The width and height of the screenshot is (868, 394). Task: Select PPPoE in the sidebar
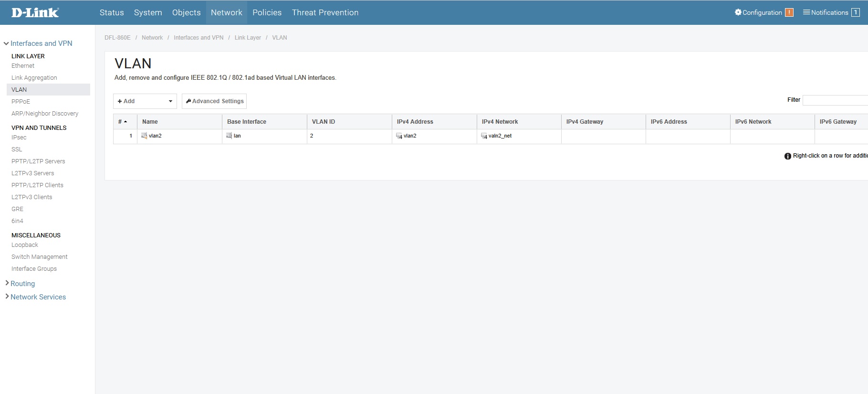21,102
